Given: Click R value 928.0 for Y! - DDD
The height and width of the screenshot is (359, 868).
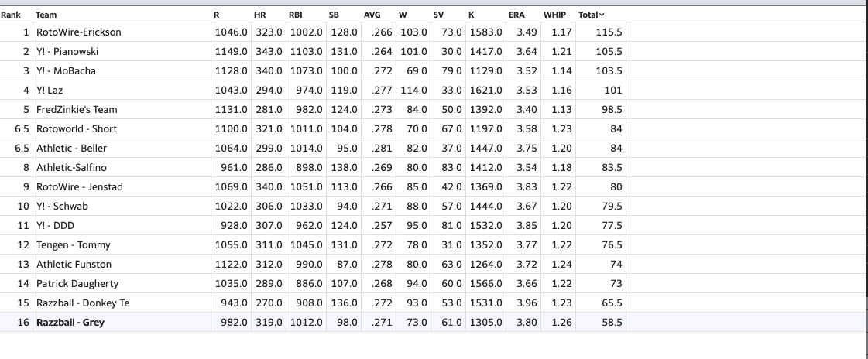Looking at the screenshot, I should coord(234,226).
